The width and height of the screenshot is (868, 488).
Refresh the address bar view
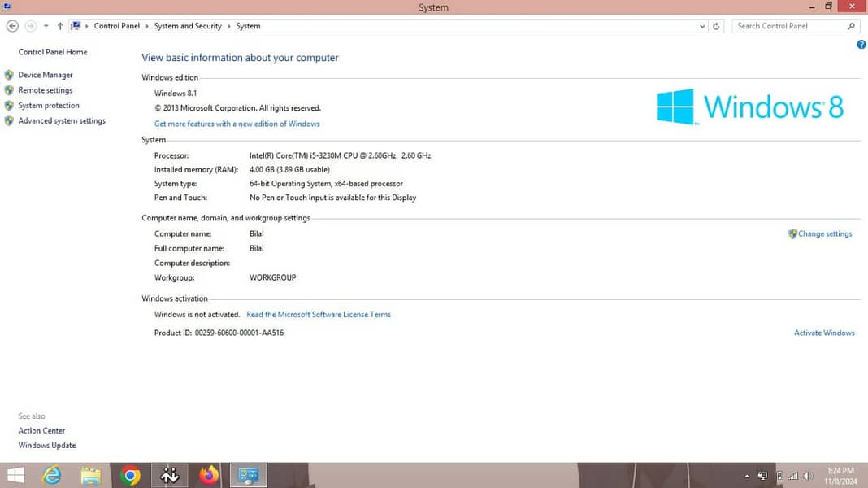coord(716,26)
